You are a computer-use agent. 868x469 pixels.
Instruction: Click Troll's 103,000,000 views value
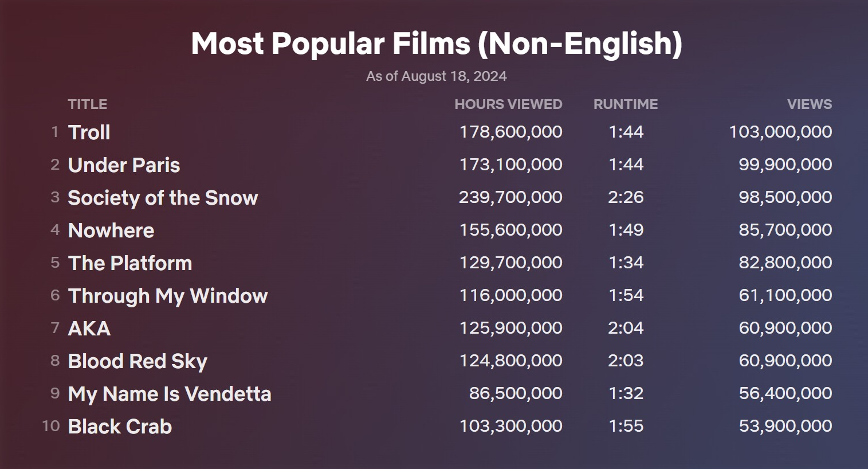(x=780, y=132)
